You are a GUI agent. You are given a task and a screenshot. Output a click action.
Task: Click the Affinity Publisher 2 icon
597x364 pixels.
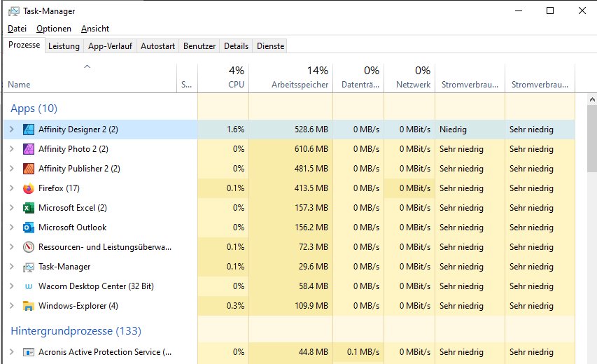pos(29,169)
